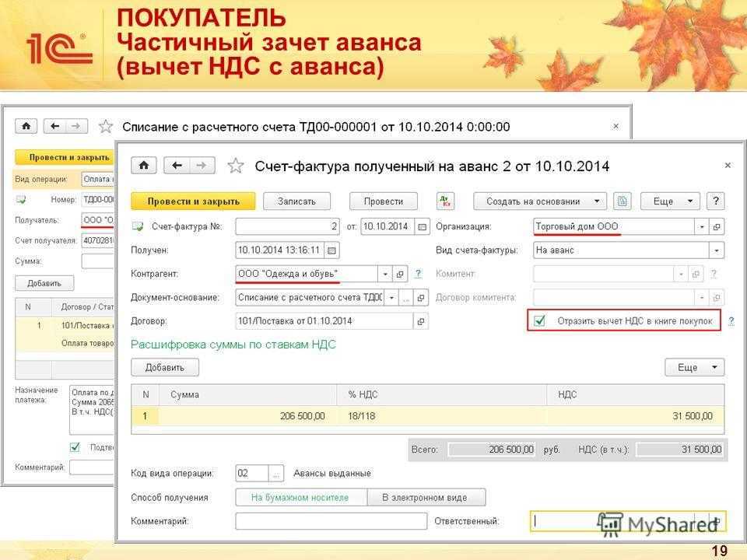Click Добавить button in Списание window
The width and height of the screenshot is (747, 560).
[x=44, y=283]
